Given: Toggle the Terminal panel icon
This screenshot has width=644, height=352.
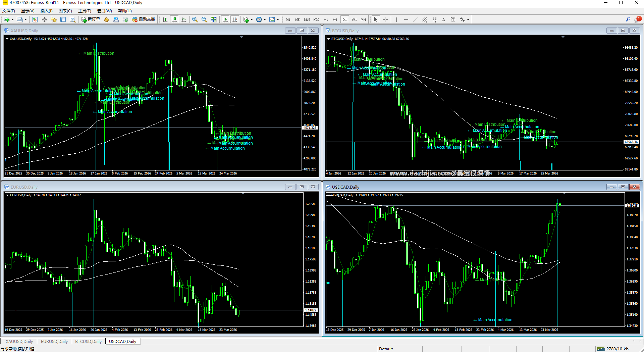Looking at the screenshot, I should (x=63, y=19).
